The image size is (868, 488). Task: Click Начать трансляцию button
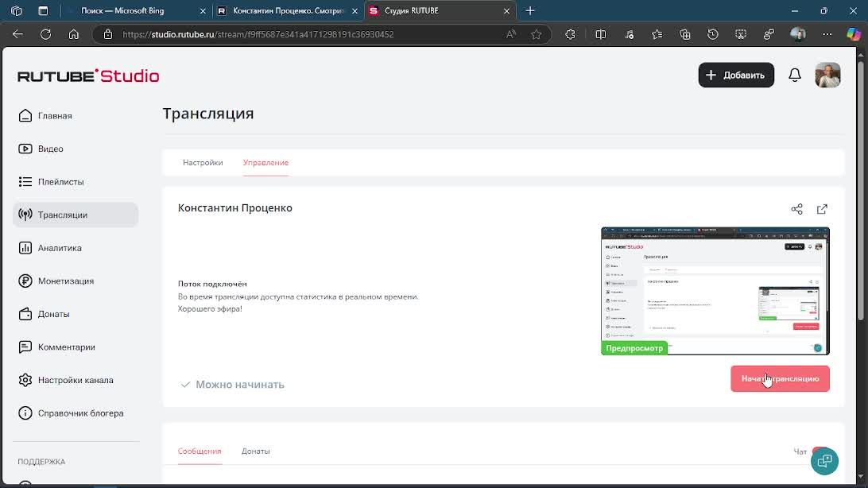click(x=780, y=378)
